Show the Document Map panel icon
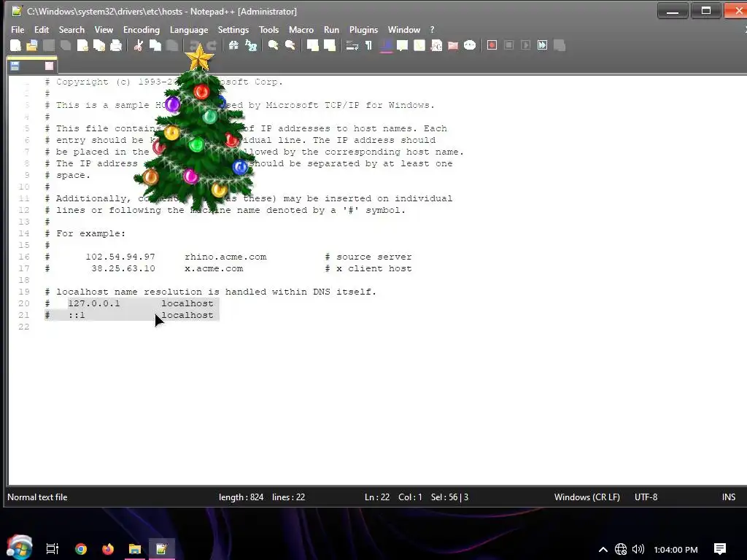The image size is (747, 560). point(419,45)
